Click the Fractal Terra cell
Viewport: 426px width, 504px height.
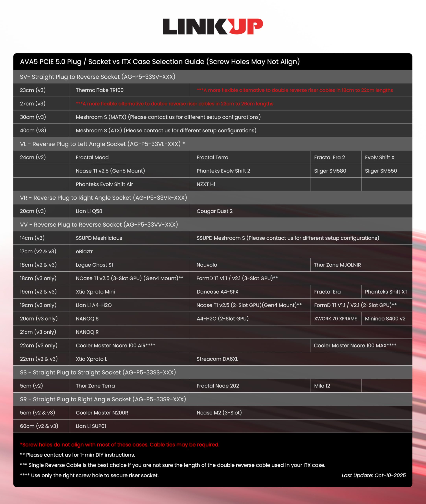coord(212,157)
